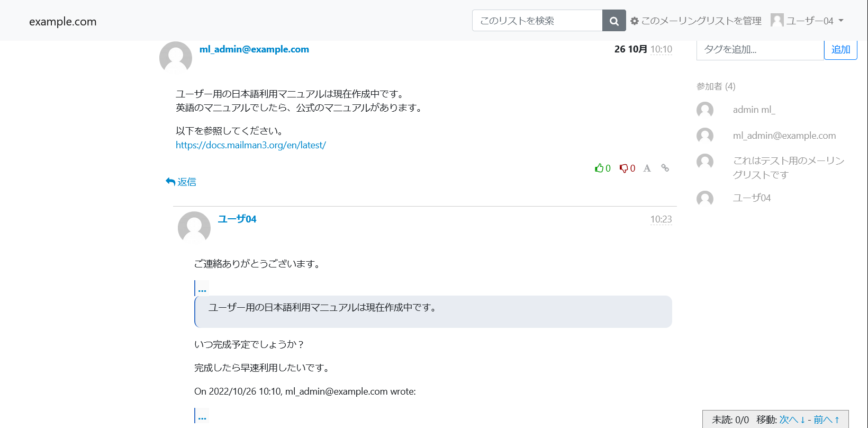Select participant これはテスト用のメーリングリストです
This screenshot has height=428, width=868.
click(789, 167)
